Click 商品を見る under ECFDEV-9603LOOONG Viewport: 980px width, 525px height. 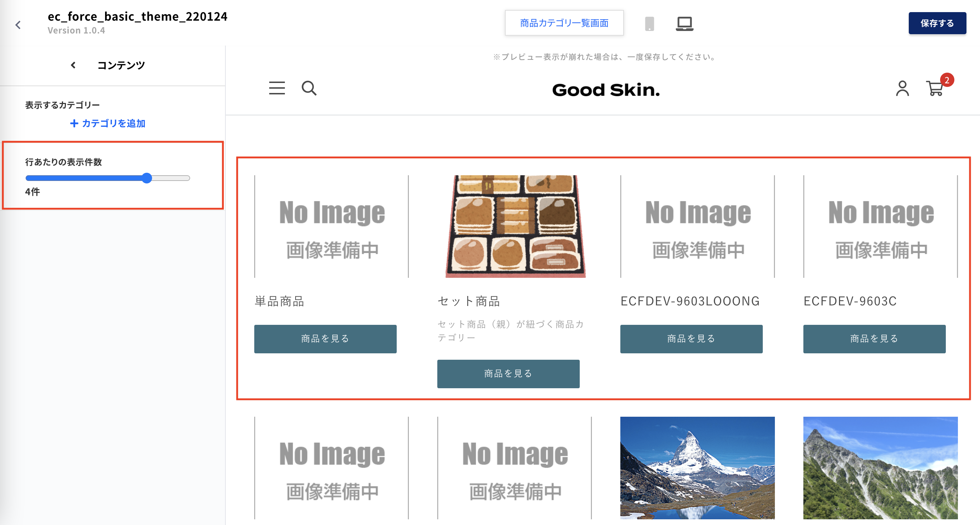pos(691,339)
